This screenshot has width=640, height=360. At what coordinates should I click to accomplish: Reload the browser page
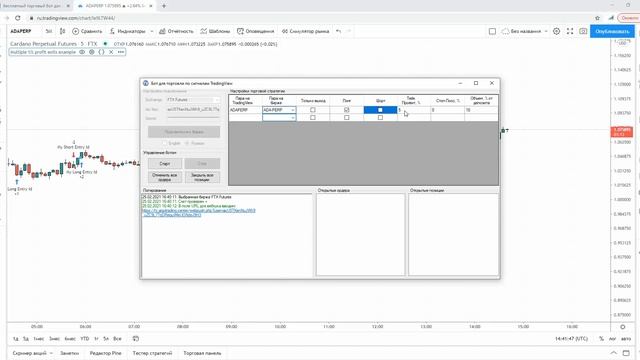[x=18, y=18]
